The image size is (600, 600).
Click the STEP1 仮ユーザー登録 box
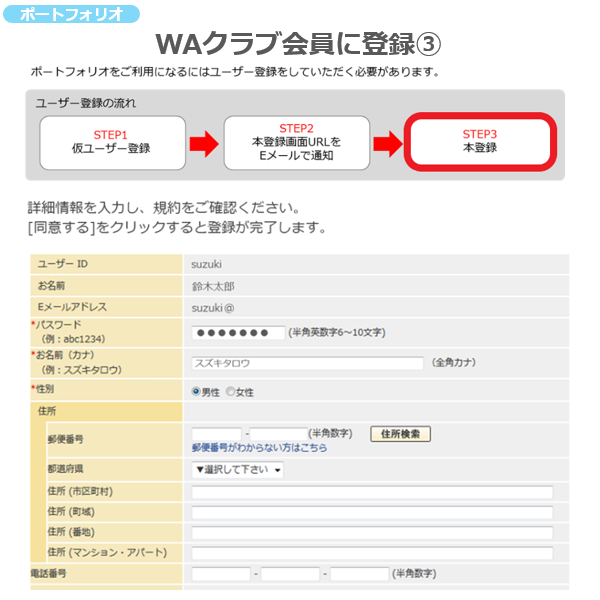pos(112,142)
